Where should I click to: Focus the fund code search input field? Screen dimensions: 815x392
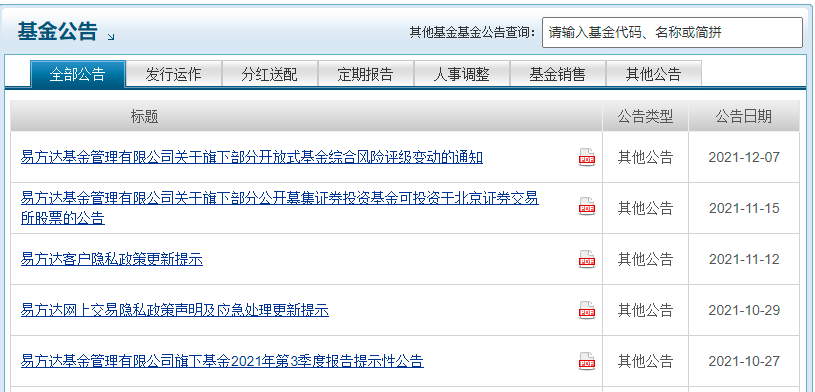pos(672,33)
